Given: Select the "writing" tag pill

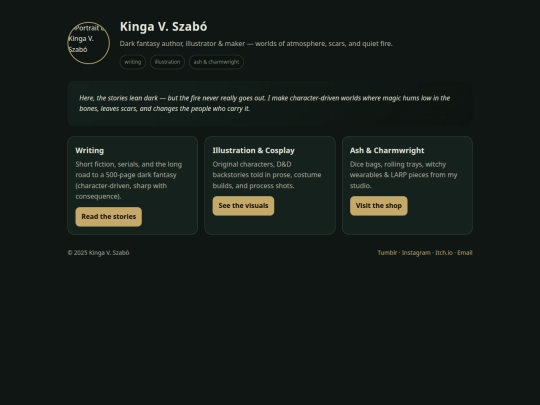Looking at the screenshot, I should click(x=133, y=62).
